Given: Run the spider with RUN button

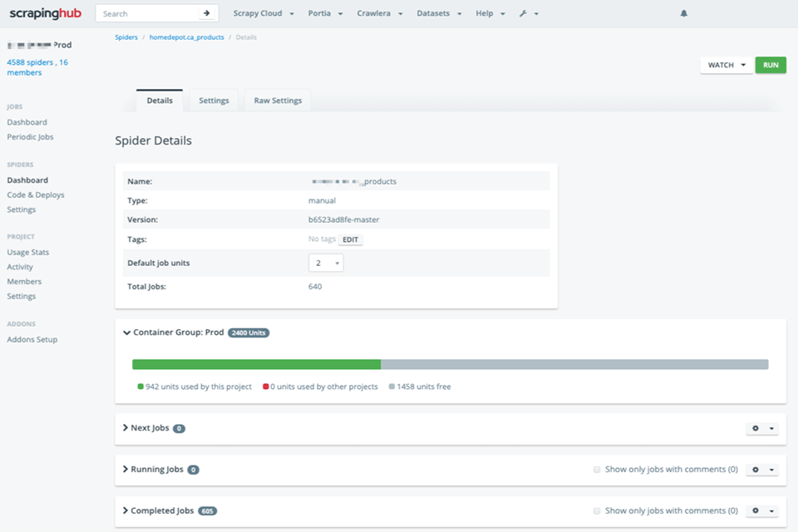Looking at the screenshot, I should (x=771, y=65).
